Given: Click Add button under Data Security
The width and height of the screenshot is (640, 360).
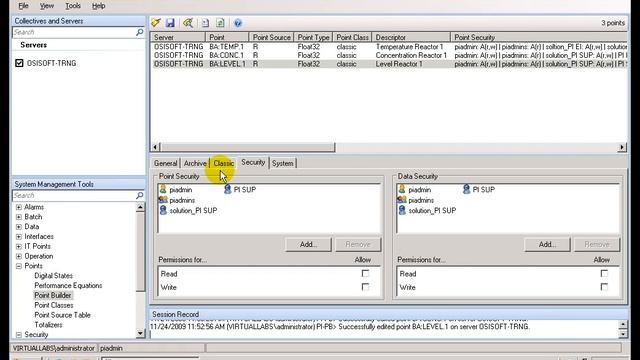Looking at the screenshot, I should coord(547,244).
